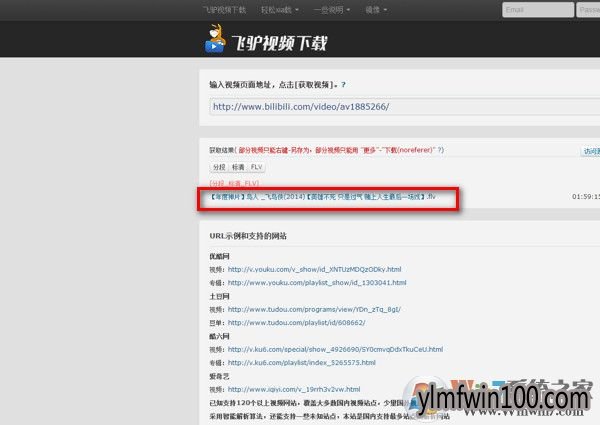
Task: Click the URL示例和支持的网站 heading
Action: click(x=248, y=236)
